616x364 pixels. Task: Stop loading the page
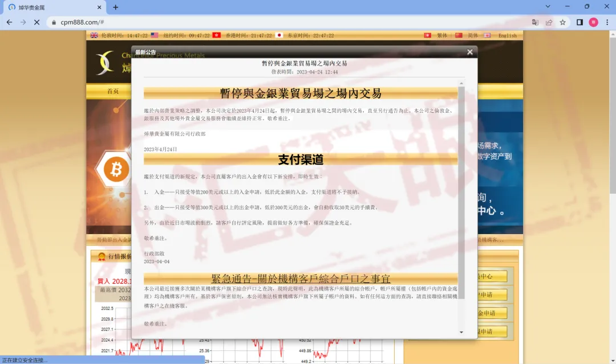point(37,22)
